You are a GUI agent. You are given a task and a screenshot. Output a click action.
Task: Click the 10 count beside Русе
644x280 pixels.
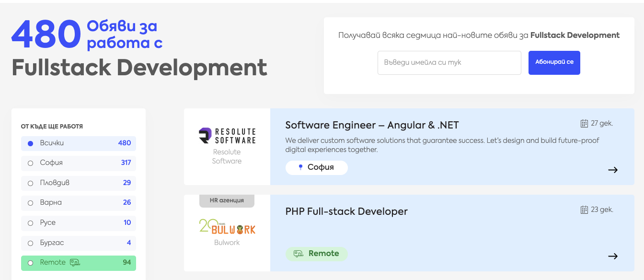coord(127,222)
